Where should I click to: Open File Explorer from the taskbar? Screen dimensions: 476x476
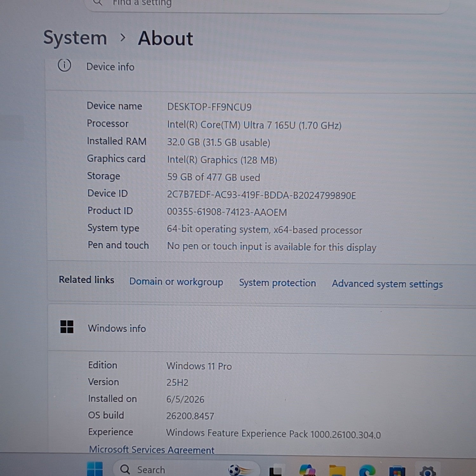[x=337, y=470]
